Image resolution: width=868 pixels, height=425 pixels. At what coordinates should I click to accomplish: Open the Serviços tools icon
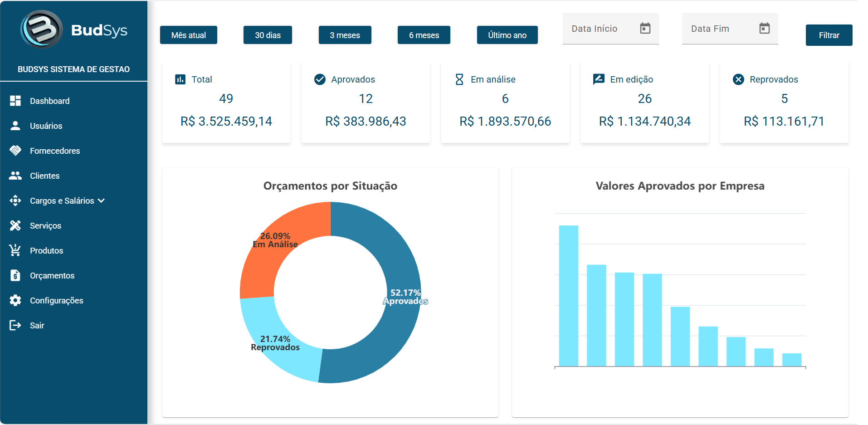click(x=15, y=225)
